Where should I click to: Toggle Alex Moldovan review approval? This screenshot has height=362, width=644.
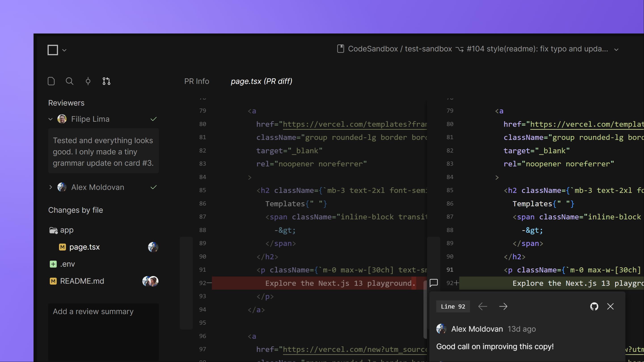pyautogui.click(x=153, y=187)
